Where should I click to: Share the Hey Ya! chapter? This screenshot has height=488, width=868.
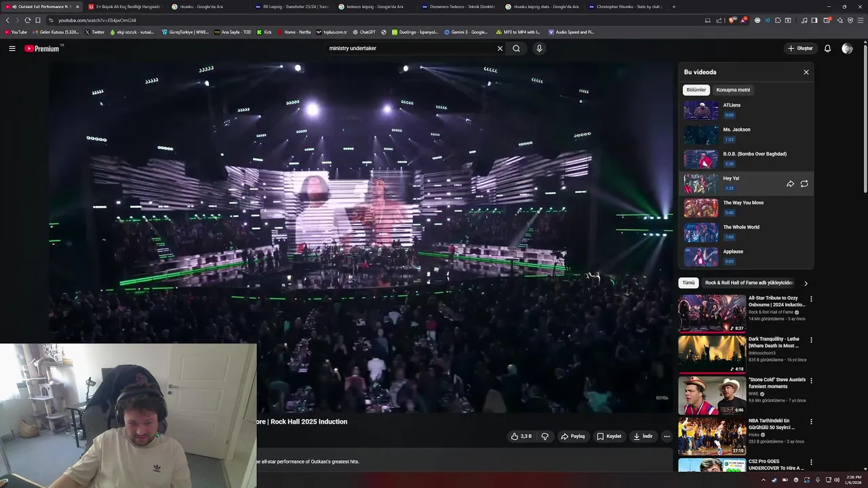coord(790,184)
